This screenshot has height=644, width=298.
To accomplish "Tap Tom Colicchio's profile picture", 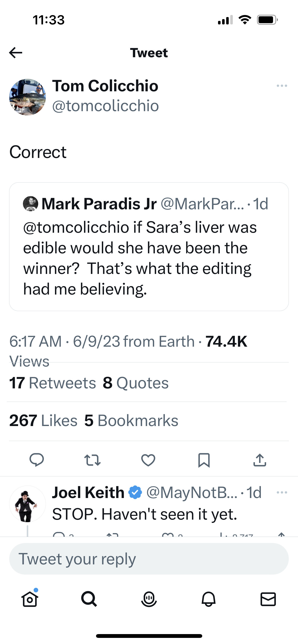I will (28, 97).
